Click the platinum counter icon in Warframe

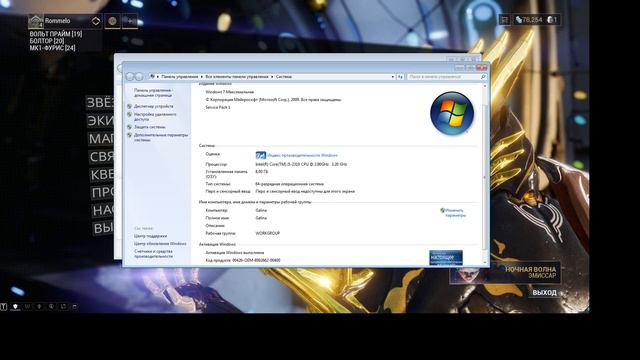(550, 20)
